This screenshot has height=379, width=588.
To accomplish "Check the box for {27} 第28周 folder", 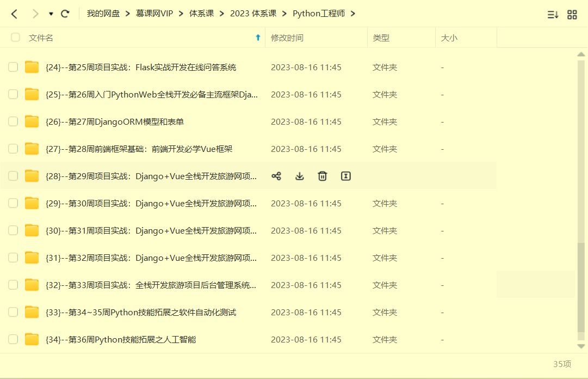I will click(x=13, y=149).
